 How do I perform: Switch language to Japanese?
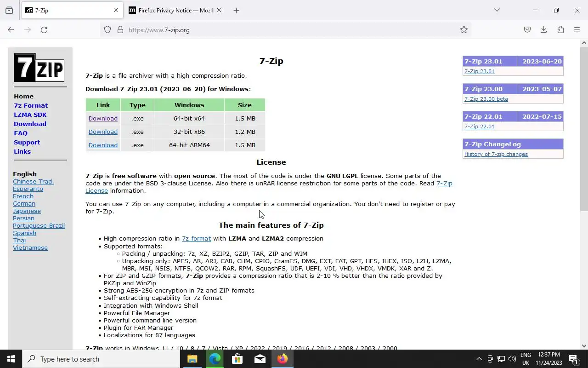27,211
